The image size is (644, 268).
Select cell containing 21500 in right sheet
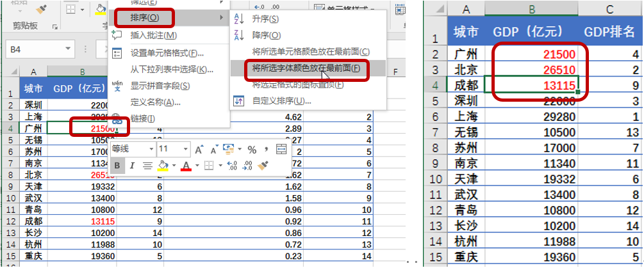531,54
